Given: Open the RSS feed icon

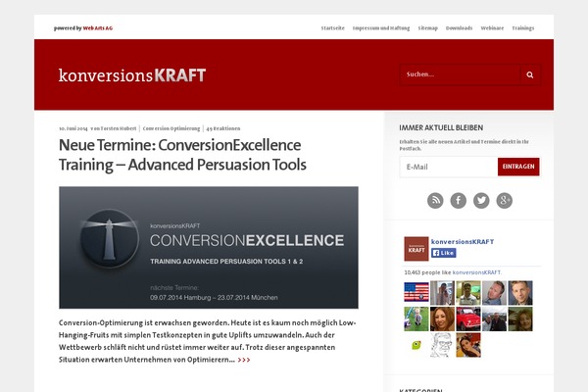Looking at the screenshot, I should [x=435, y=200].
